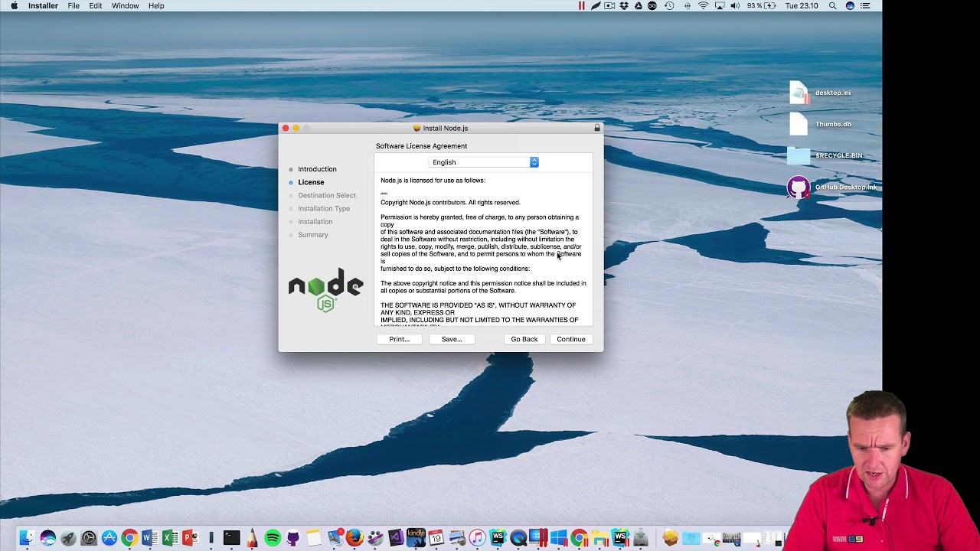Click the Time Machine clock icon

[669, 5]
